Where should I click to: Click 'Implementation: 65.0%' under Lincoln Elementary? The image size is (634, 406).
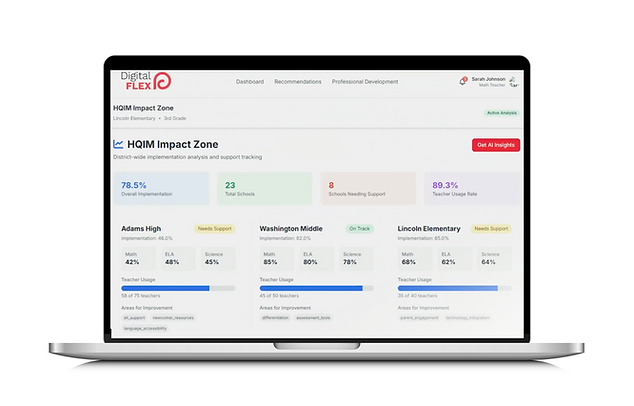[423, 239]
